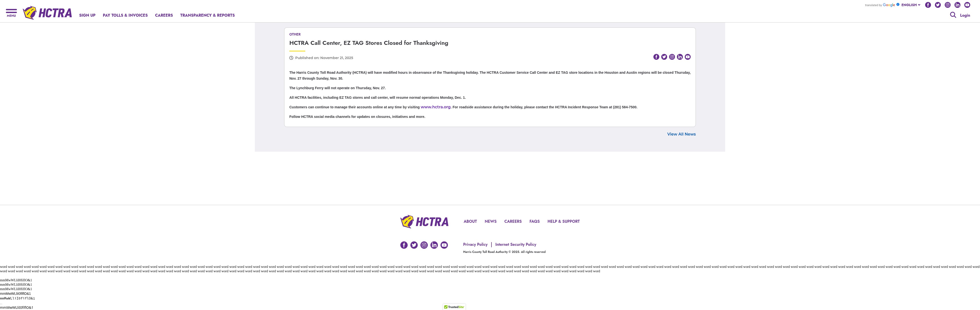This screenshot has height=310, width=980.
Task: Click the TrustedSite badge
Action: 454,307
